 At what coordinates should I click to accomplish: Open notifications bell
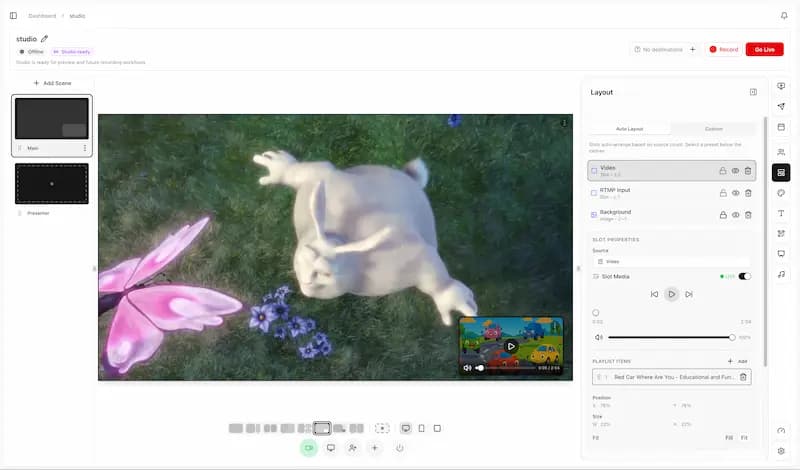(784, 16)
